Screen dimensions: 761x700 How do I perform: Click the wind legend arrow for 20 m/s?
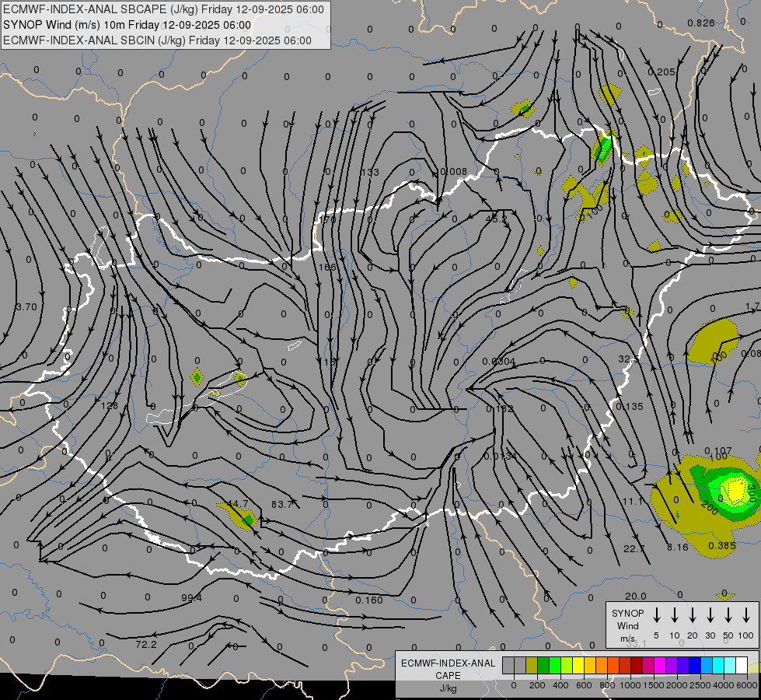692,615
